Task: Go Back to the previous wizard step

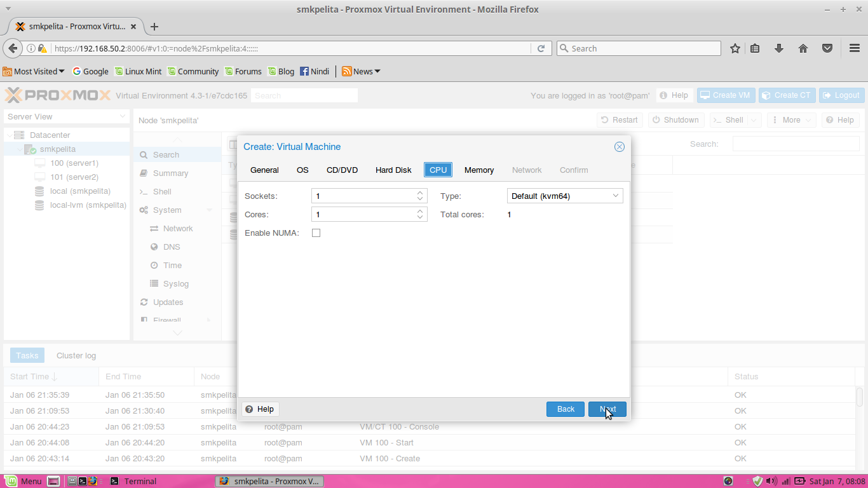Action: click(566, 409)
